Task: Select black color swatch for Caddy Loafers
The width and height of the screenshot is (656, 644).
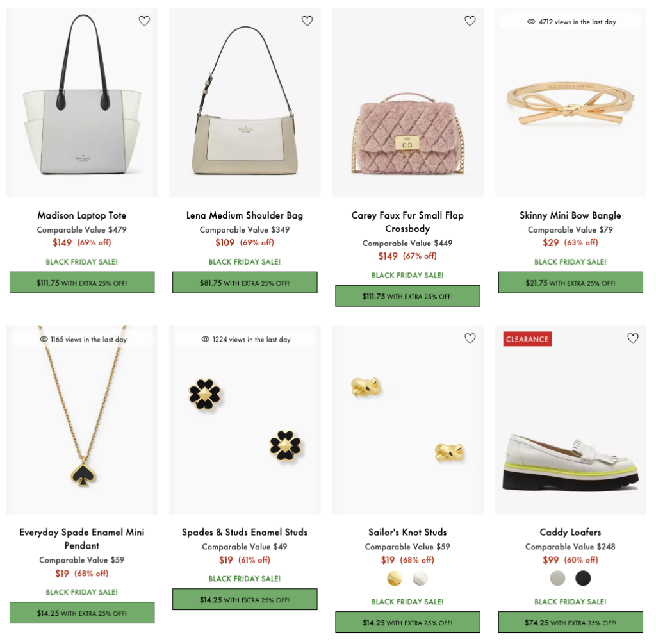Action: (x=583, y=579)
